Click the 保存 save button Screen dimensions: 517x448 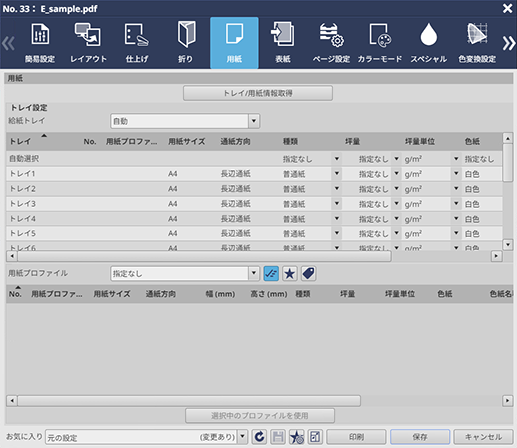tap(420, 436)
